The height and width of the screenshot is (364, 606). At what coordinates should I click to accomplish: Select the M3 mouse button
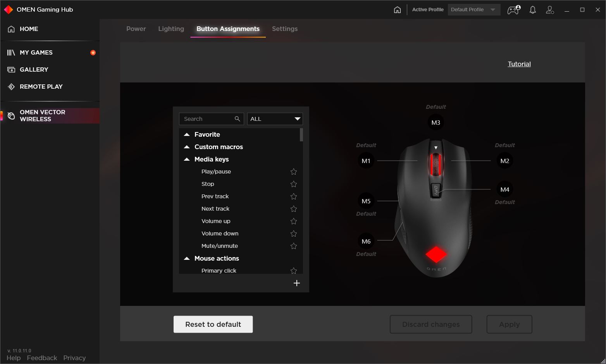pyautogui.click(x=436, y=122)
